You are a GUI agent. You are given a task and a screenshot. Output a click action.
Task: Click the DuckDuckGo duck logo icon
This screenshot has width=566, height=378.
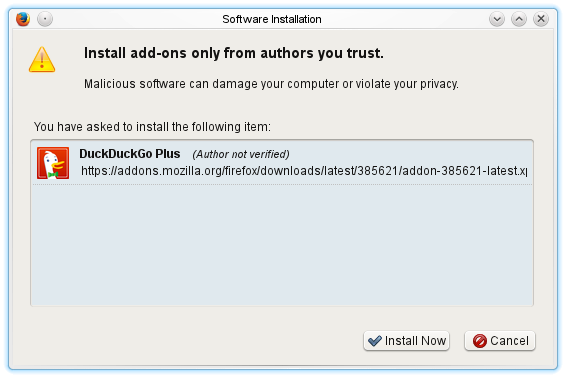(x=53, y=163)
